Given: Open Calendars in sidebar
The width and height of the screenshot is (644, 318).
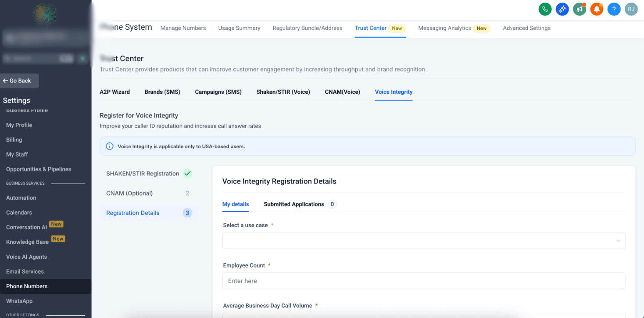Looking at the screenshot, I should pos(19,212).
